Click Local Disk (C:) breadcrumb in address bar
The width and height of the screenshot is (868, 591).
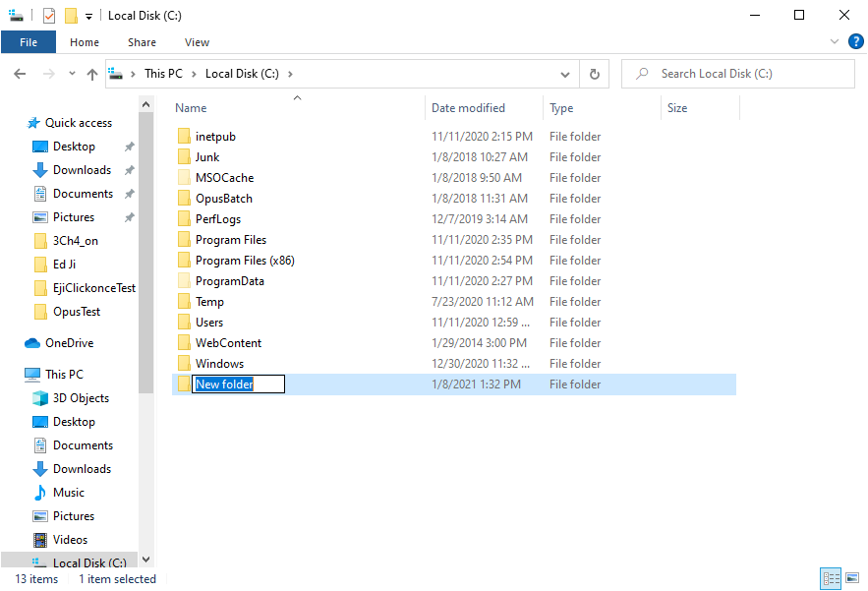(x=242, y=74)
